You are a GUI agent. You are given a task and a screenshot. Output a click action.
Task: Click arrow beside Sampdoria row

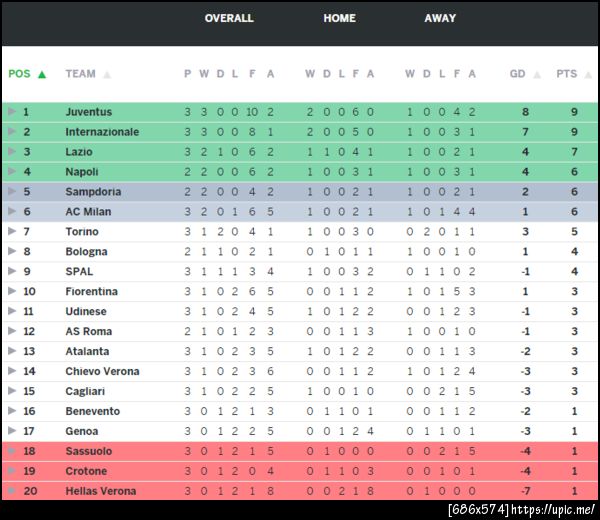(x=12, y=192)
